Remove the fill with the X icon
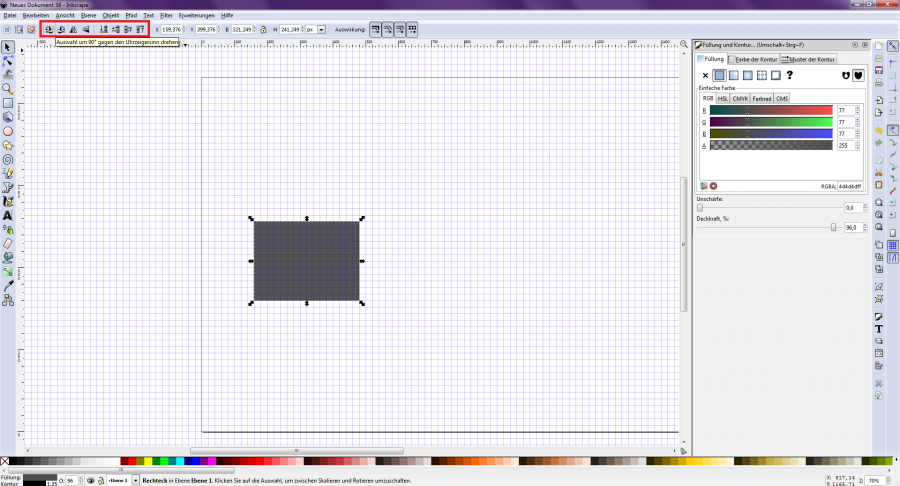 tap(705, 75)
